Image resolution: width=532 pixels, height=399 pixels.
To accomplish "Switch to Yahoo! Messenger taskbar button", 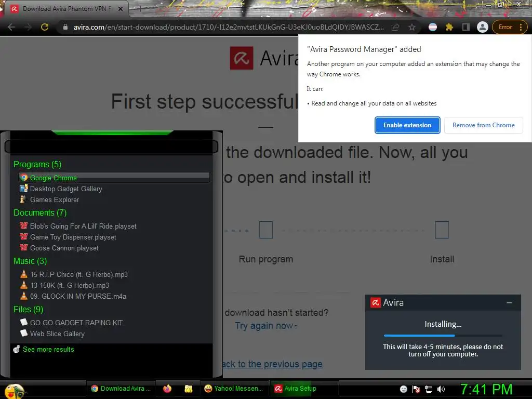I will click(x=234, y=389).
